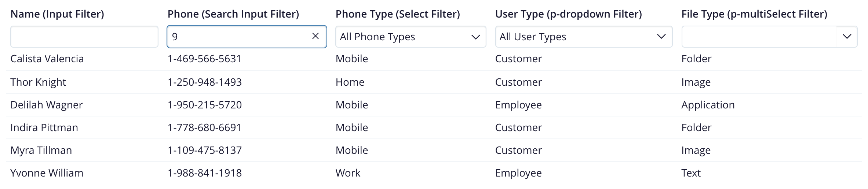The height and width of the screenshot is (189, 868).
Task: Click the Application file type cell
Action: click(708, 105)
